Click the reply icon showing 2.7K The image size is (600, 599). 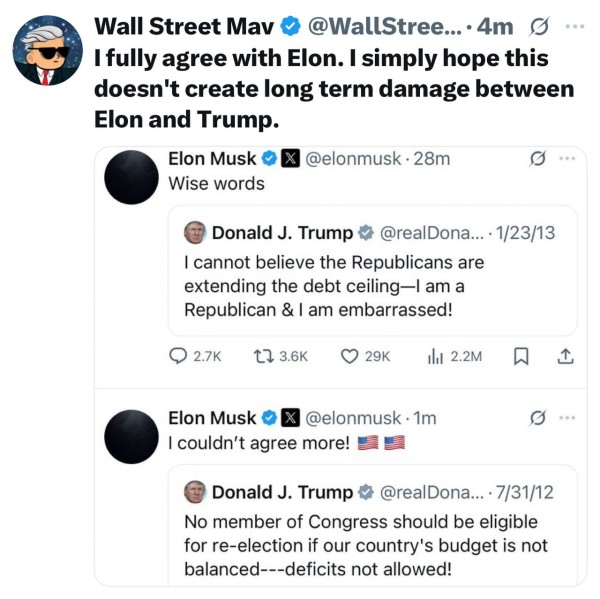pyautogui.click(x=180, y=355)
